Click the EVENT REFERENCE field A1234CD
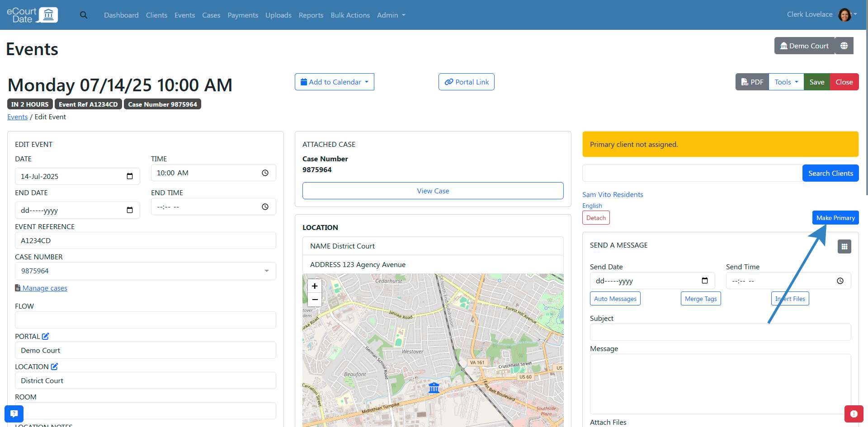The height and width of the screenshot is (427, 868). (146, 240)
